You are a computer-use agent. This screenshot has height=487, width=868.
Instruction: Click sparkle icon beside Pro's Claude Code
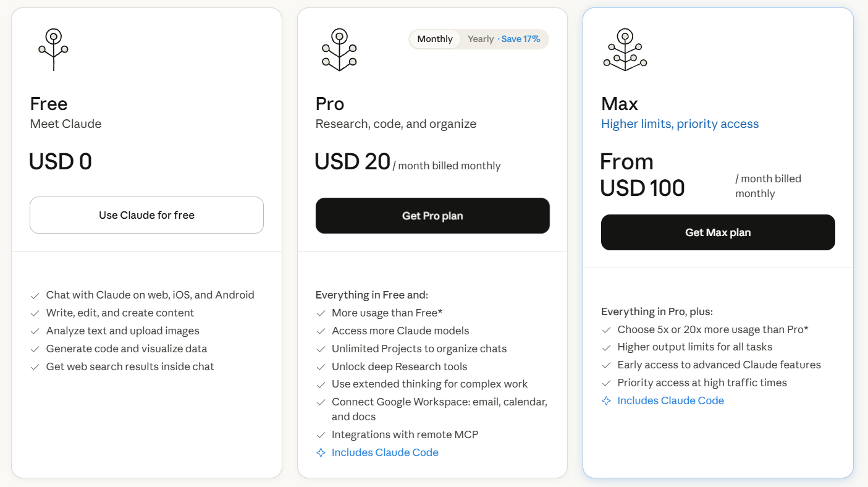click(321, 453)
